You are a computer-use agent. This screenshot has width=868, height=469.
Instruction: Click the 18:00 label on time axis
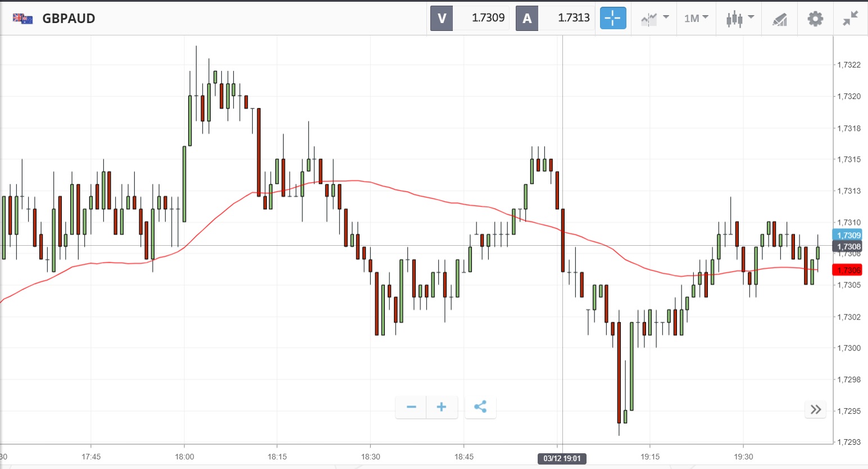tap(184, 457)
